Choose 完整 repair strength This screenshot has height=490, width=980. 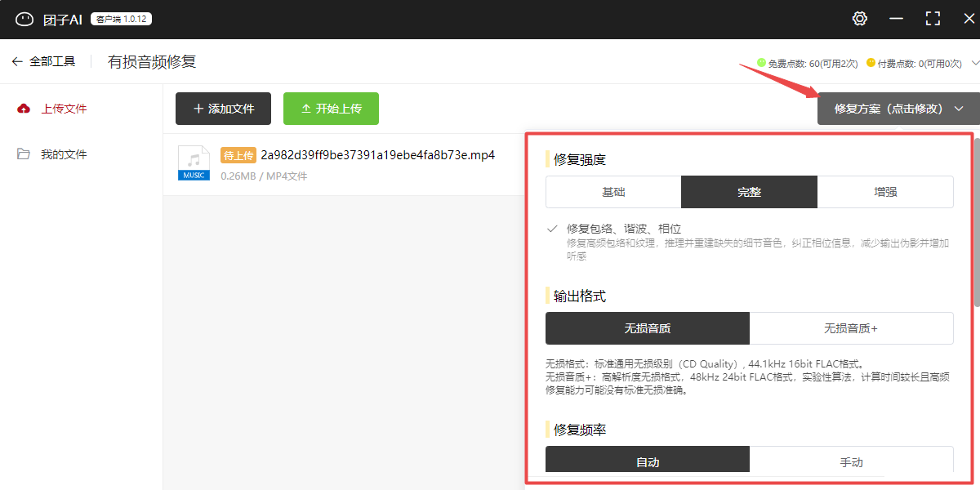pos(749,192)
